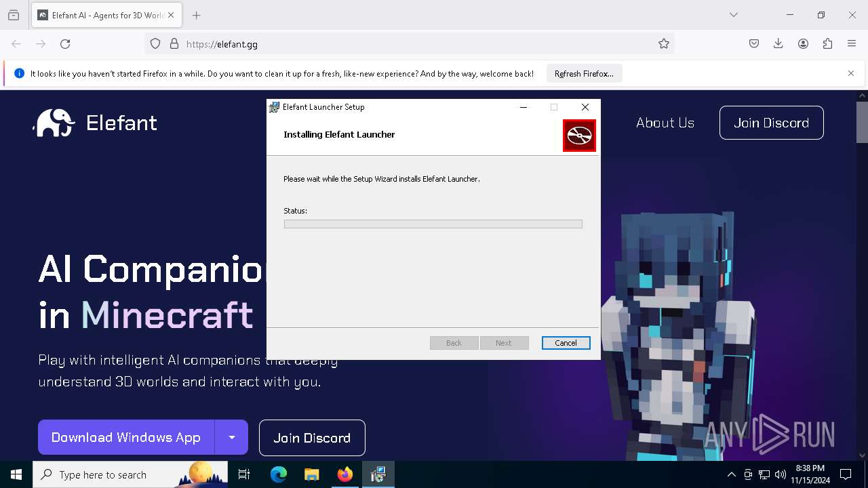Close the Elefant Launcher Setup dialog
This screenshot has width=868, height=488.
(585, 107)
